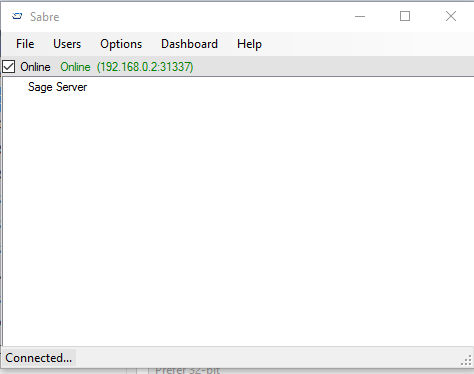Click the green Online status text
The height and width of the screenshot is (374, 474).
pyautogui.click(x=75, y=67)
